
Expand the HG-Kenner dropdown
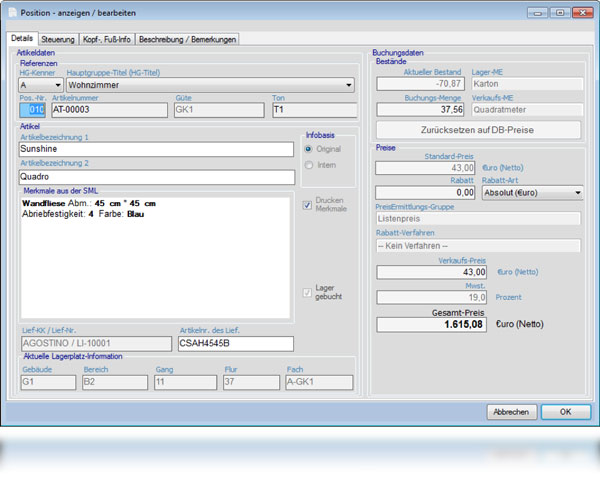point(41,85)
